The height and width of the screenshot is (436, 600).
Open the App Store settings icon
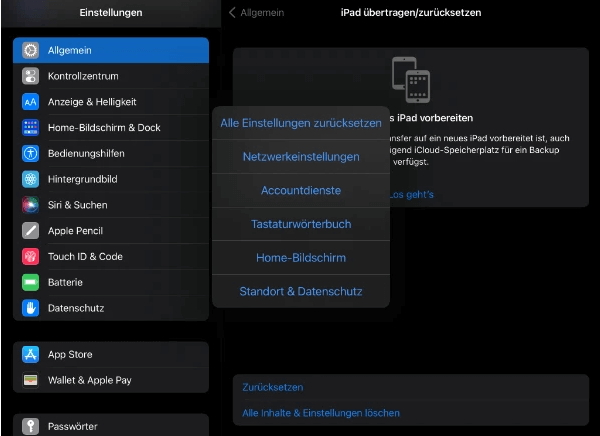point(30,354)
